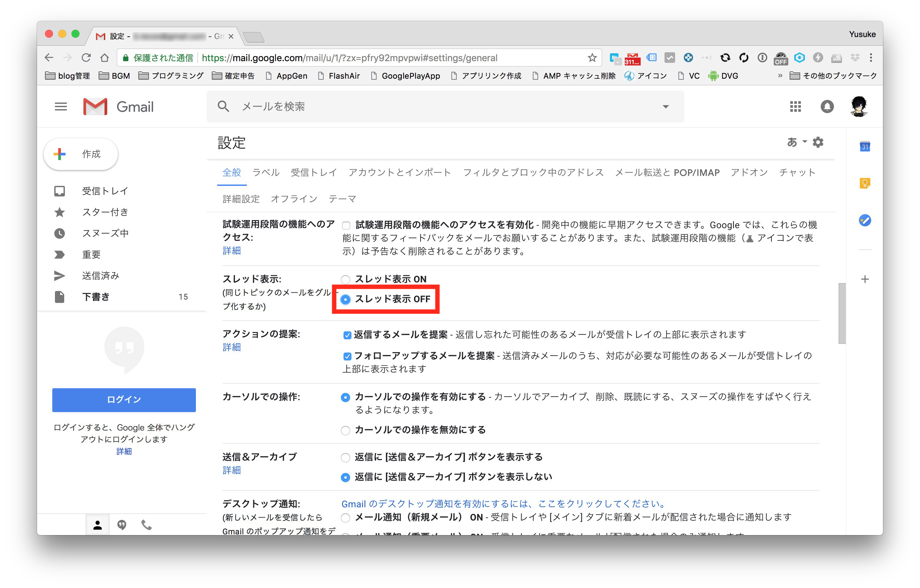Click the settings page vertical scrollbar
Image resolution: width=920 pixels, height=588 pixels.
point(842,313)
